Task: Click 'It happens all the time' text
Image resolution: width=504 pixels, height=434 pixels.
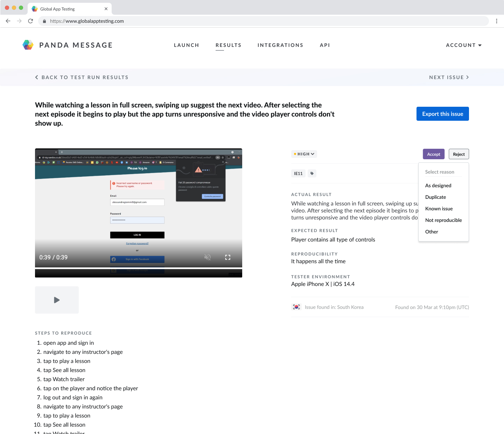Action: (x=318, y=261)
